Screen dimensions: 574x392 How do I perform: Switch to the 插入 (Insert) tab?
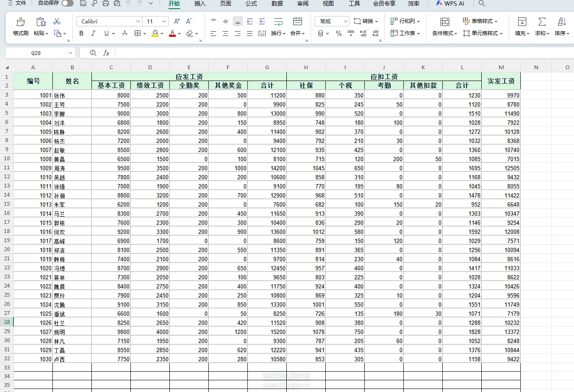coord(200,3)
